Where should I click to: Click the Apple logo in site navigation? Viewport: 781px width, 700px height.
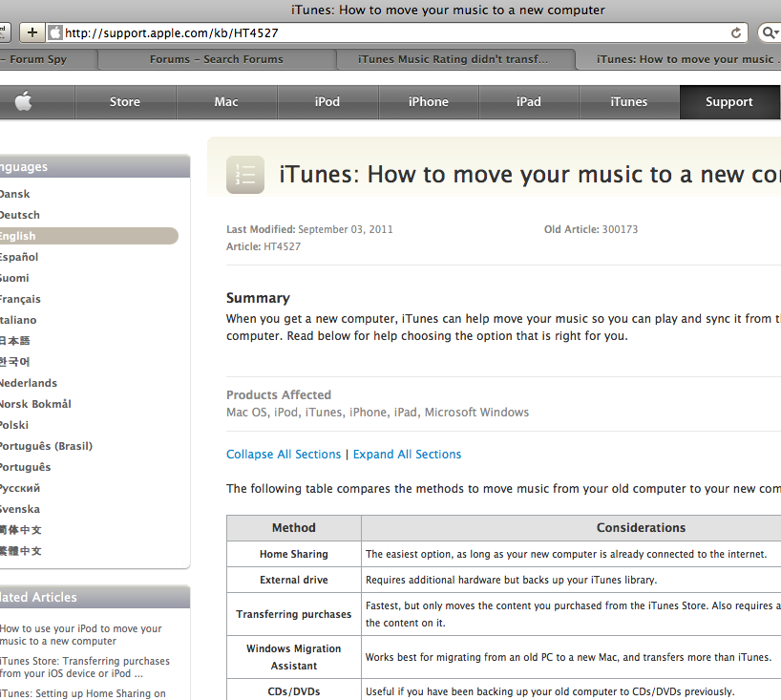24,101
